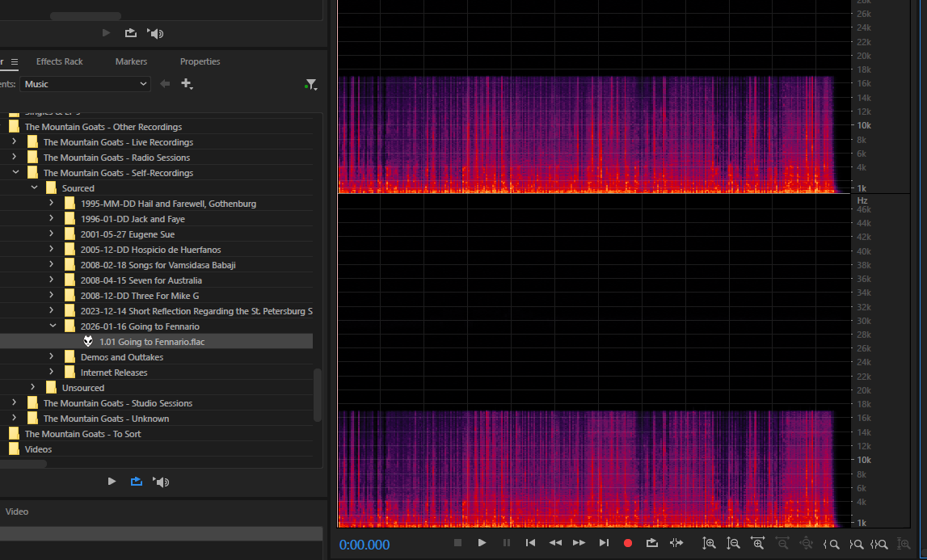Open the media browser filter icon

[311, 84]
